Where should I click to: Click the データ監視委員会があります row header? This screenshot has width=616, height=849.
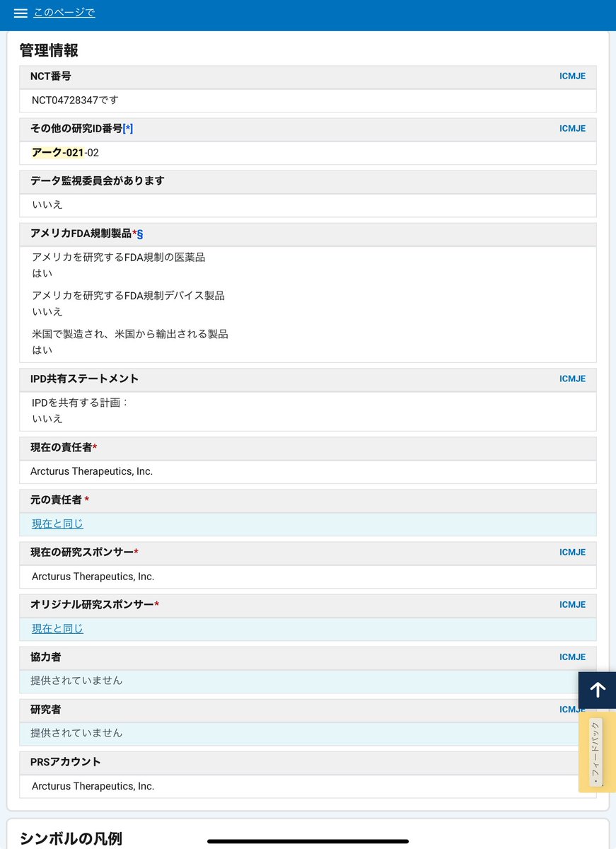click(308, 181)
